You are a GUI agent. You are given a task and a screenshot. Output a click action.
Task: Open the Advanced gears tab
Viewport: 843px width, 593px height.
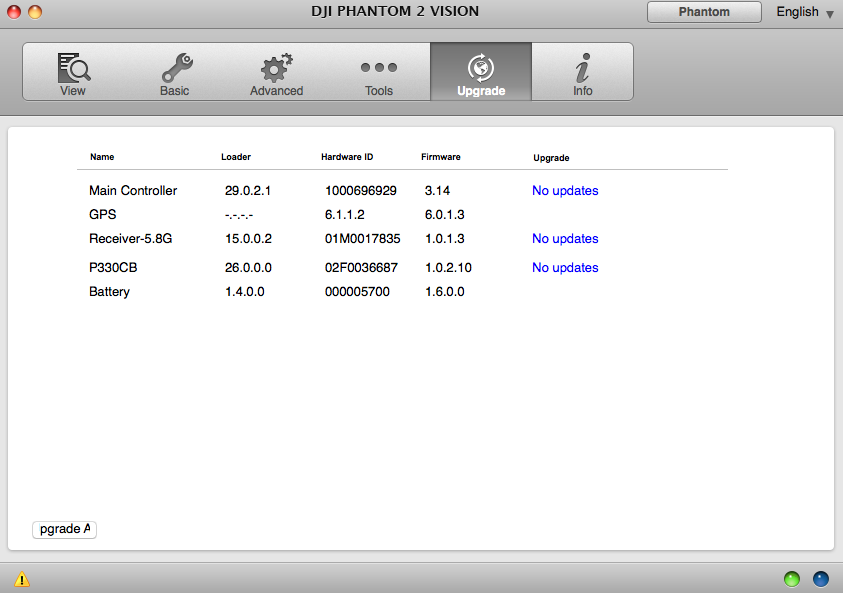point(277,72)
